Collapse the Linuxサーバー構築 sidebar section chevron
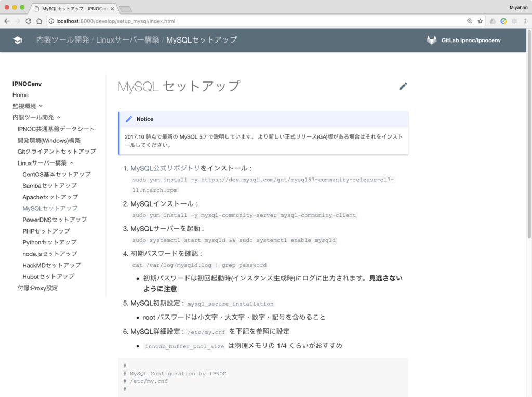 72,163
